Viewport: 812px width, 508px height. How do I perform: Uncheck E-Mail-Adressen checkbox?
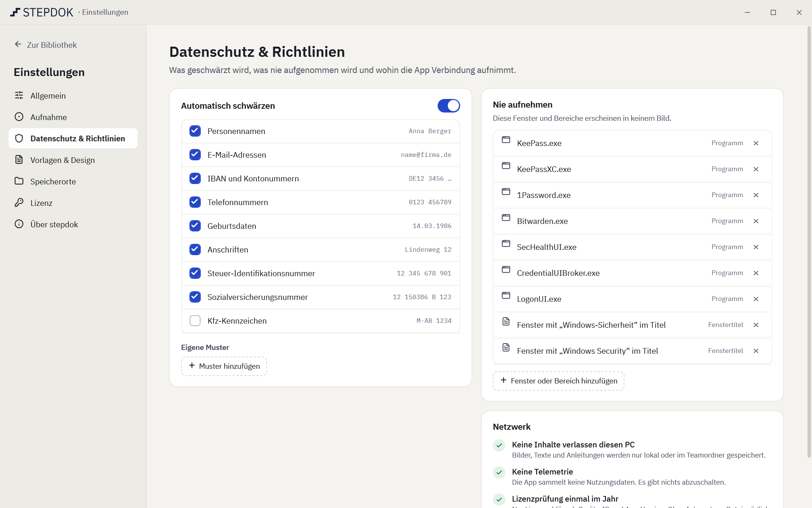click(195, 155)
